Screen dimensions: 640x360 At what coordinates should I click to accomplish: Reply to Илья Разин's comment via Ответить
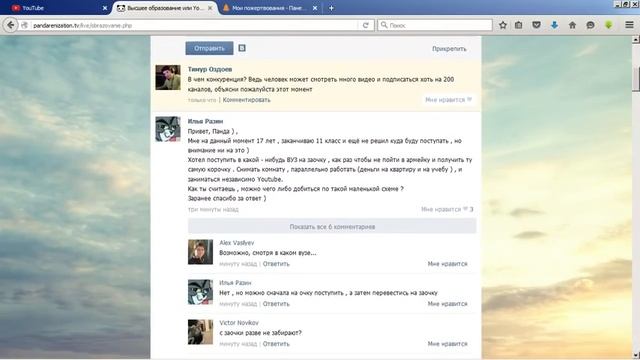(276, 304)
